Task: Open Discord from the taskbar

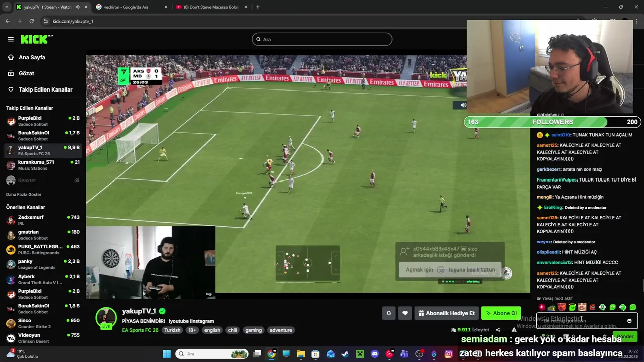Action: (x=375, y=354)
